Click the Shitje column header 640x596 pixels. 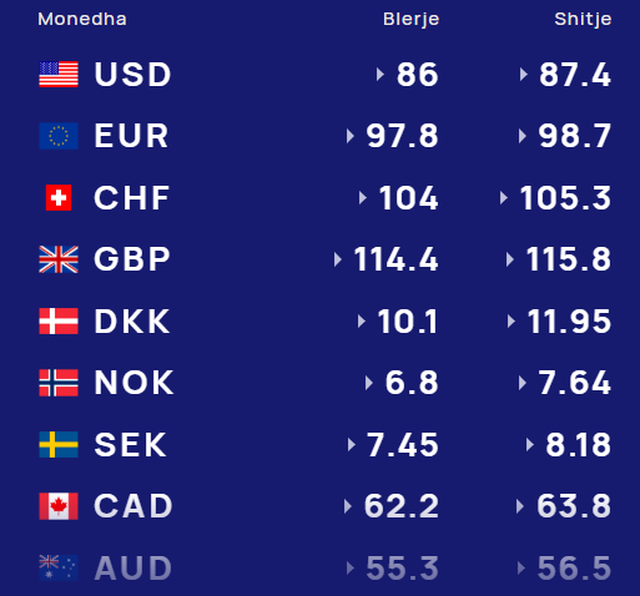583,20
